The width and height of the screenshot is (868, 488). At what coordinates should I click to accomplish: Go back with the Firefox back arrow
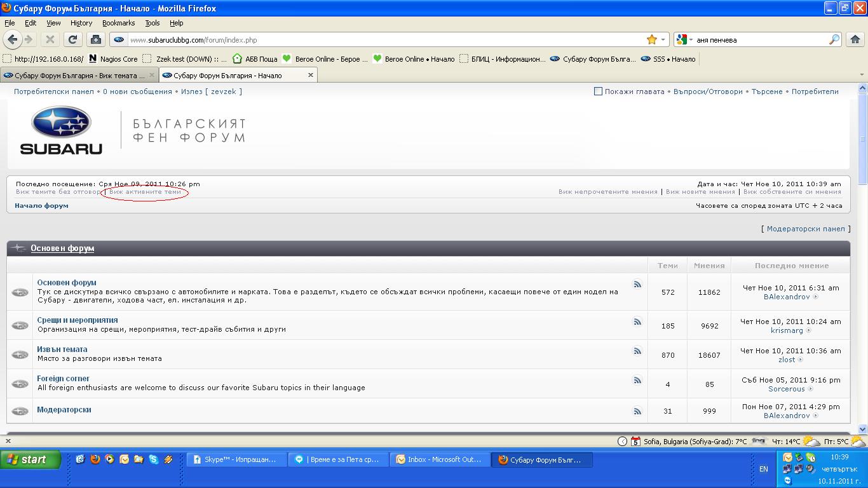pyautogui.click(x=13, y=39)
